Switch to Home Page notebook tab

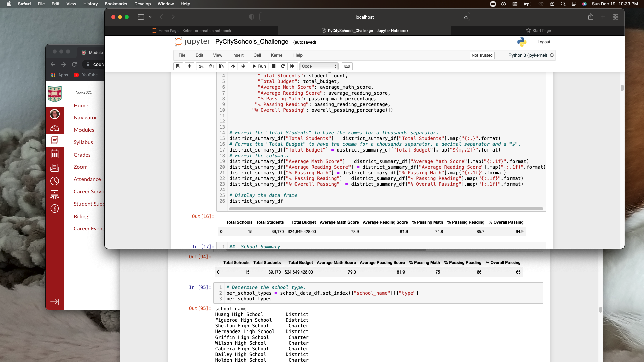pos(192,31)
